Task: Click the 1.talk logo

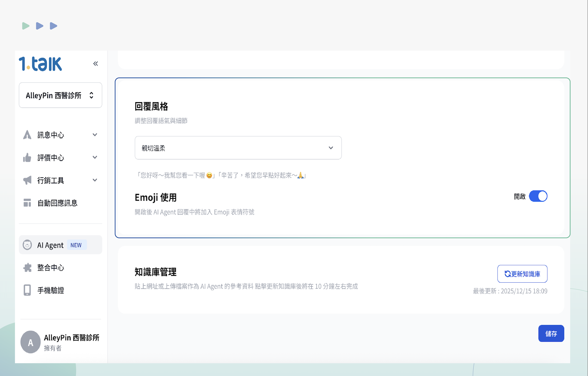Action: [40, 64]
